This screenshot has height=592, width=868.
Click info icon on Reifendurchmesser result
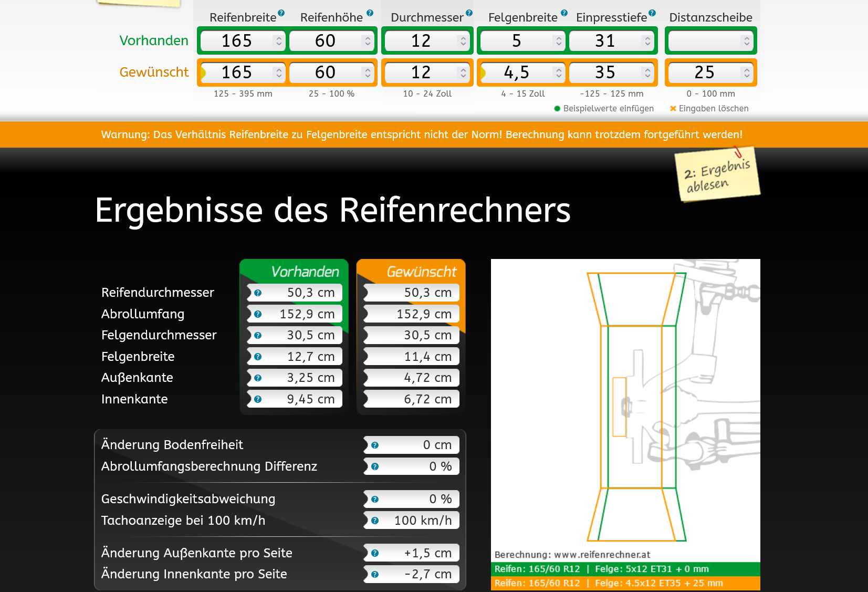click(x=258, y=293)
